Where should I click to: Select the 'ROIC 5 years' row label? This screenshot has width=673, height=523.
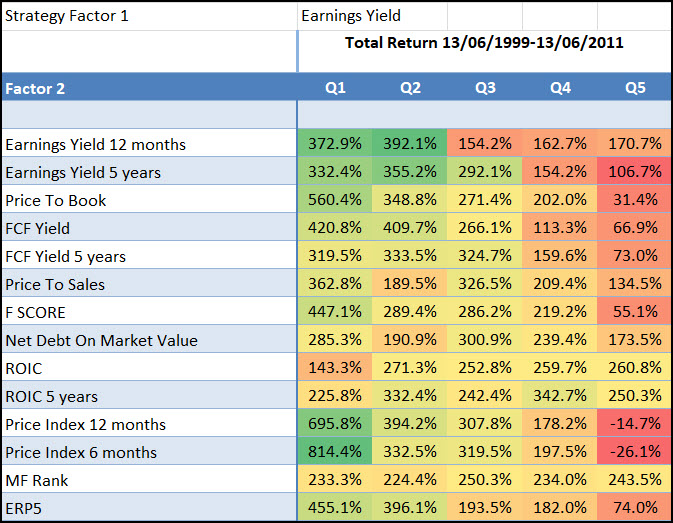pos(149,395)
